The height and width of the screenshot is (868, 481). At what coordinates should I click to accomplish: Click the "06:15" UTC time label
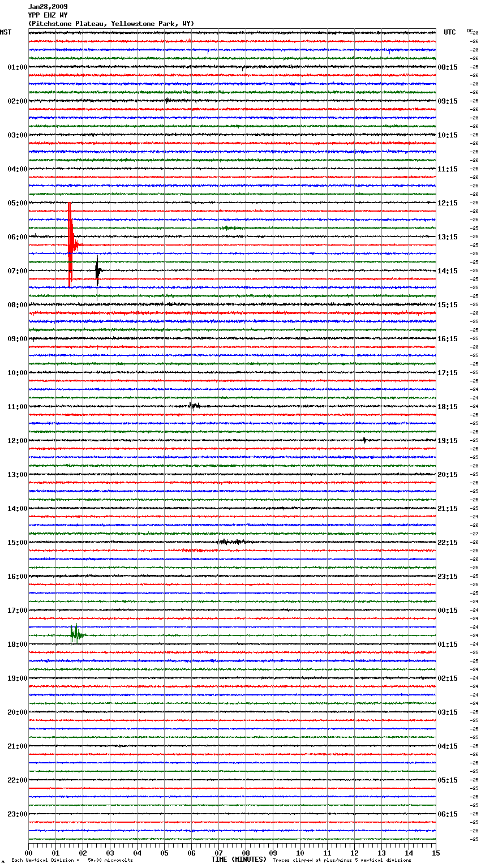pos(448,814)
